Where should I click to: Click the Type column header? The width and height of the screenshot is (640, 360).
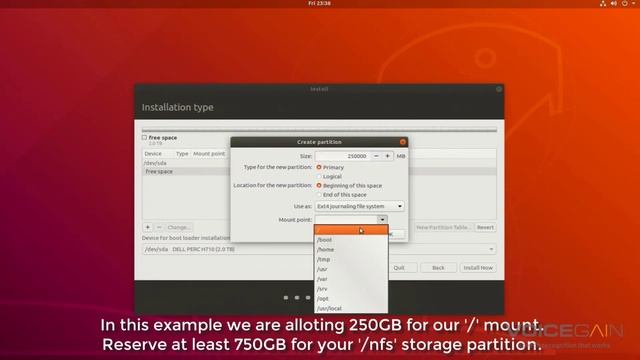(182, 154)
